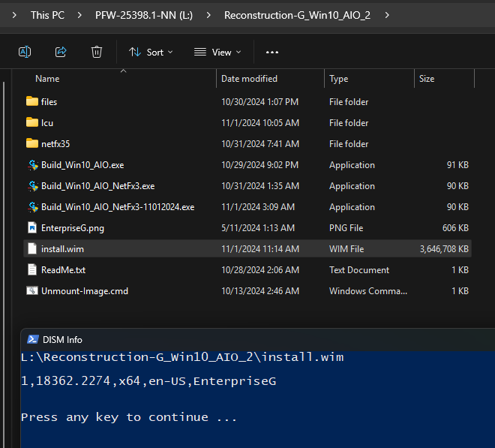The image size is (495, 448).
Task: Click the install.wim file icon
Action: click(32, 248)
